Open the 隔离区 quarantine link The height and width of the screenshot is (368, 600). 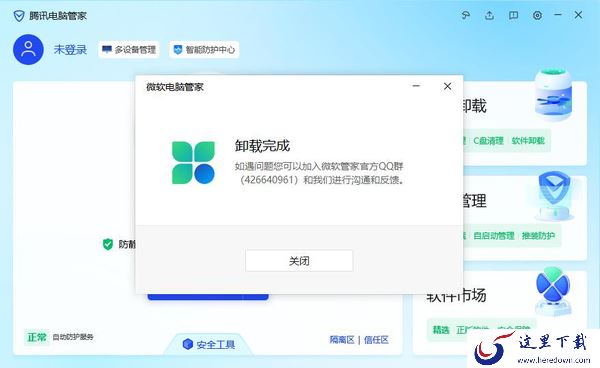(342, 340)
